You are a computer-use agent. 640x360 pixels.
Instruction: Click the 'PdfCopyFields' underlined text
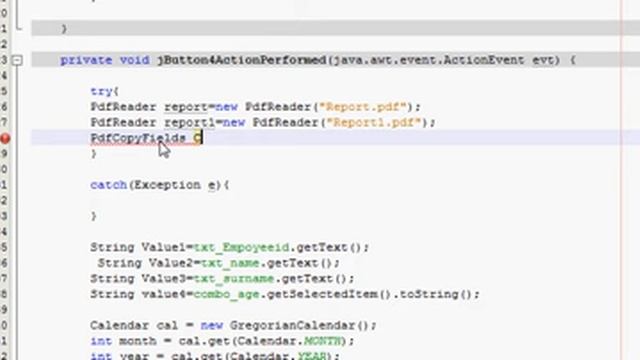pyautogui.click(x=138, y=138)
